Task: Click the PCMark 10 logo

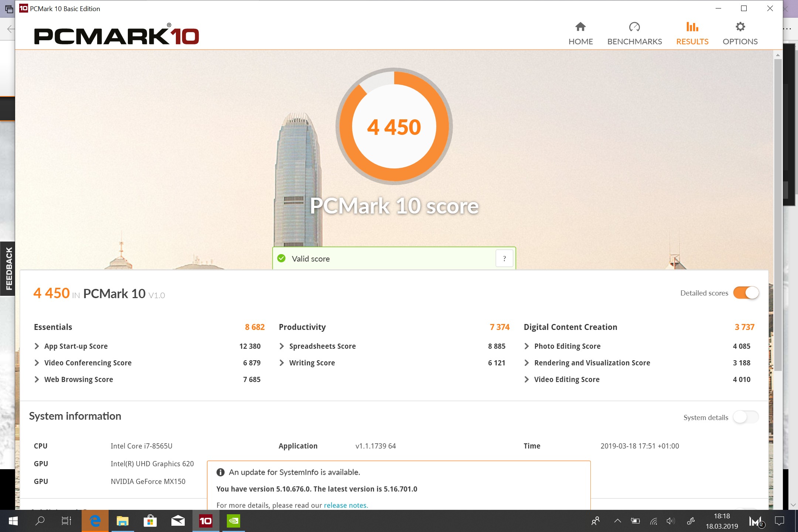Action: pos(116,34)
